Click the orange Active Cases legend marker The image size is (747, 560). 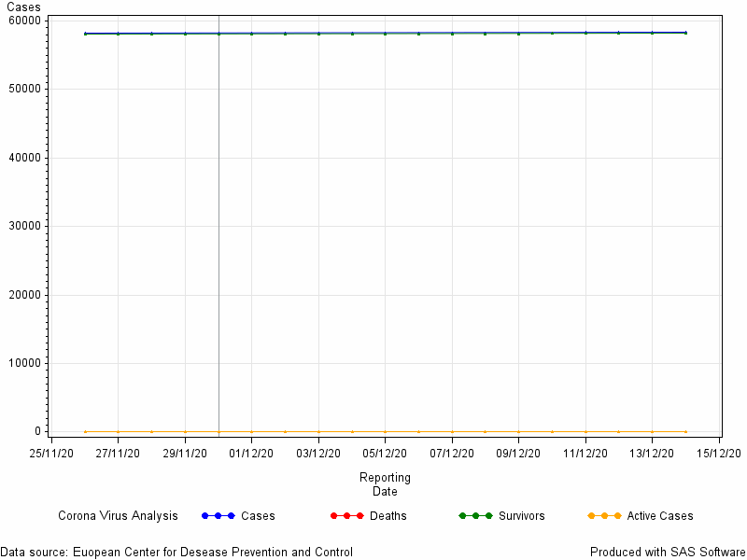pos(604,516)
